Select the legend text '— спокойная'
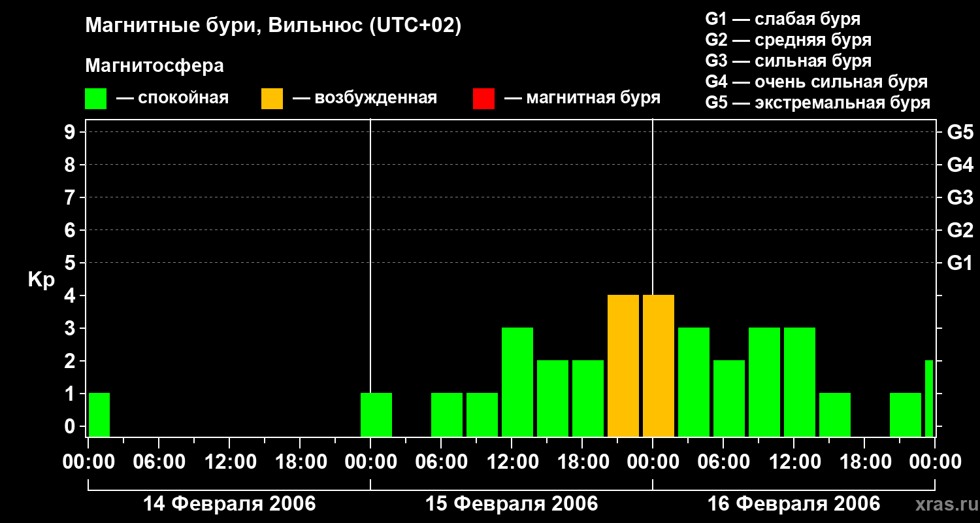Viewport: 980px width, 523px height. pos(172,99)
